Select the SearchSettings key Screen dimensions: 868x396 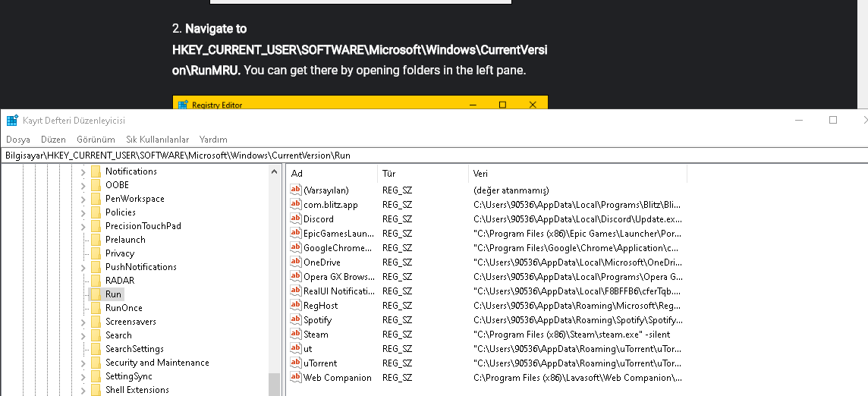click(x=134, y=349)
